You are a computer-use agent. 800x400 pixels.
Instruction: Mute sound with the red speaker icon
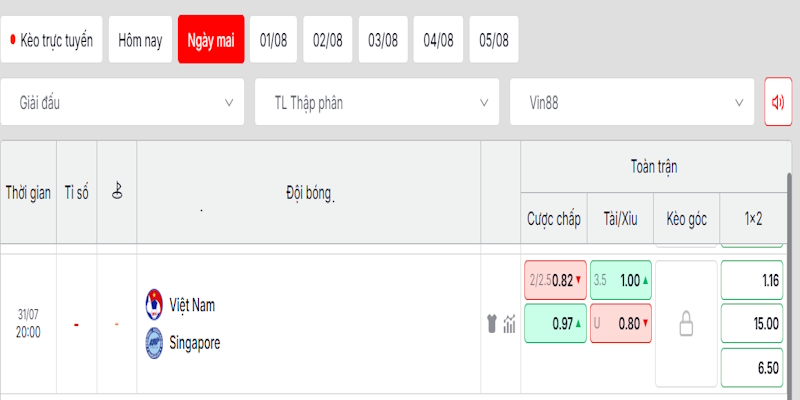tap(778, 102)
